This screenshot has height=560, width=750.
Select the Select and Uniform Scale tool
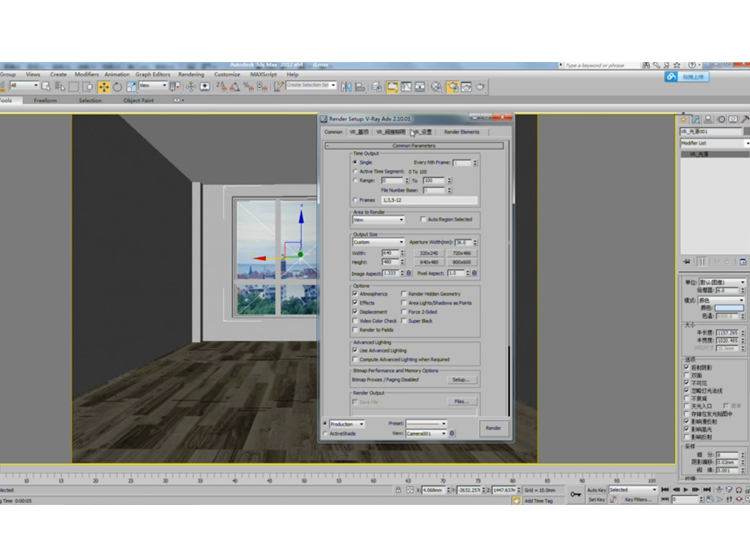point(131,87)
